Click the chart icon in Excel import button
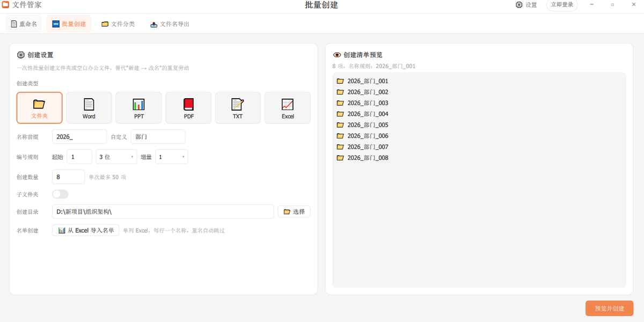This screenshot has height=322, width=644. pyautogui.click(x=62, y=230)
